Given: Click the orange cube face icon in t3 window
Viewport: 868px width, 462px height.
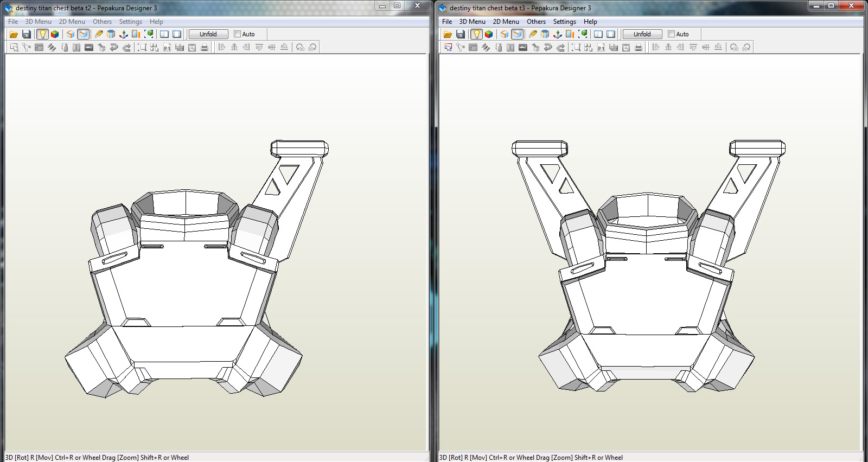Looking at the screenshot, I should 505,34.
